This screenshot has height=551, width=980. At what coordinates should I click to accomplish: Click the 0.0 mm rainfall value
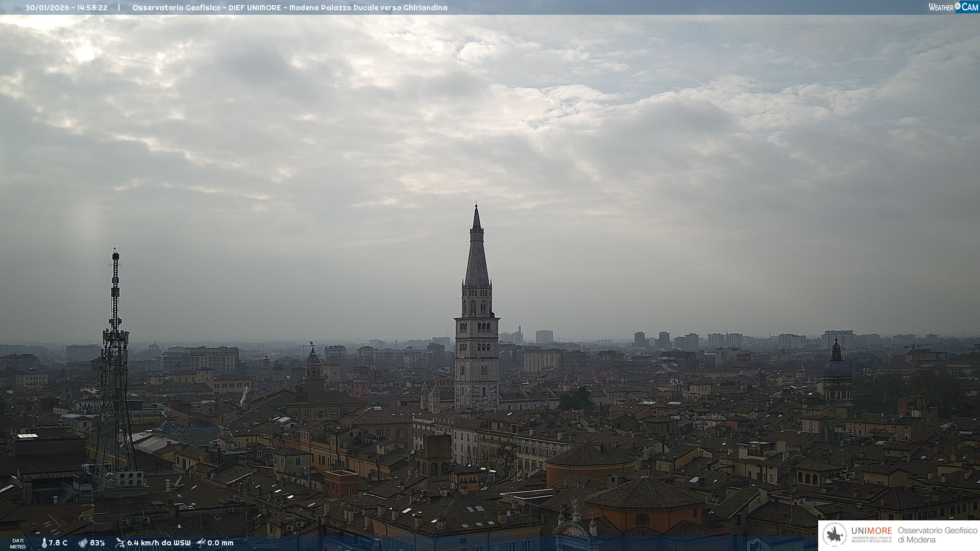(x=220, y=543)
